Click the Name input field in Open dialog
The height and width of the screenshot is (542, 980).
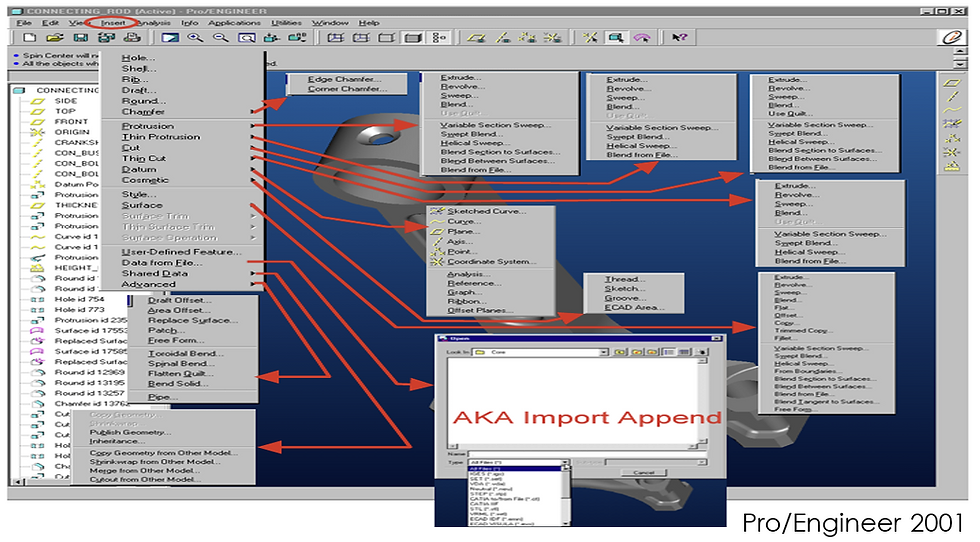click(587, 453)
